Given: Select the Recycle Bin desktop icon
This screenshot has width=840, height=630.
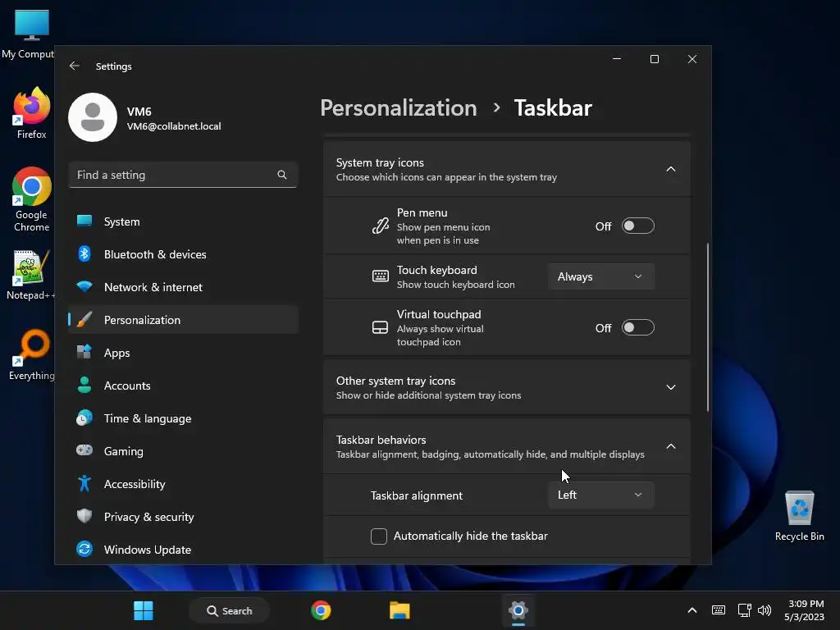Looking at the screenshot, I should pos(799,516).
